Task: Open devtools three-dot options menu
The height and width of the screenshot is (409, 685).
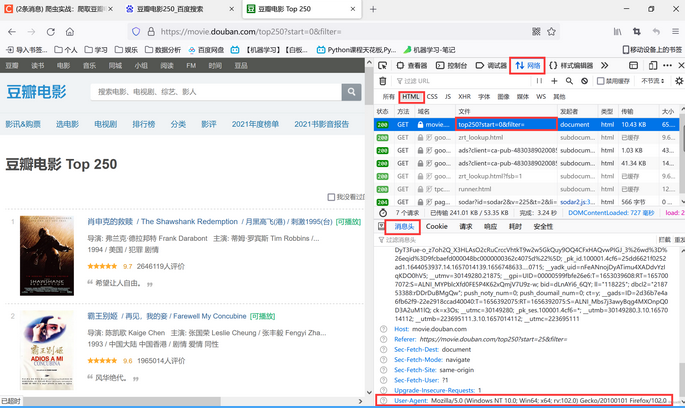Action: (667, 66)
